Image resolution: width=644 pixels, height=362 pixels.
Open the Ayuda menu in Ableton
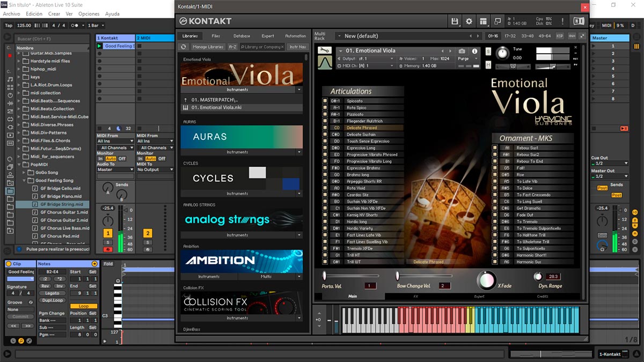(x=112, y=14)
